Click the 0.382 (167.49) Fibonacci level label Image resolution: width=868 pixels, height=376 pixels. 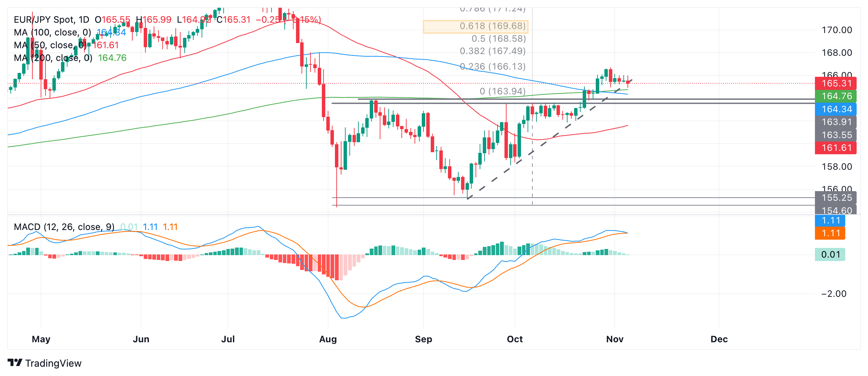pyautogui.click(x=493, y=51)
